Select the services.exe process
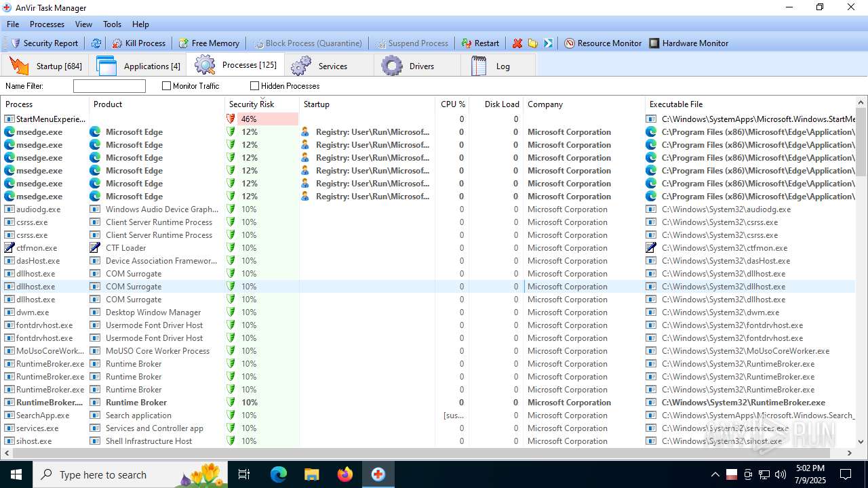The width and height of the screenshot is (868, 488). [x=37, y=428]
